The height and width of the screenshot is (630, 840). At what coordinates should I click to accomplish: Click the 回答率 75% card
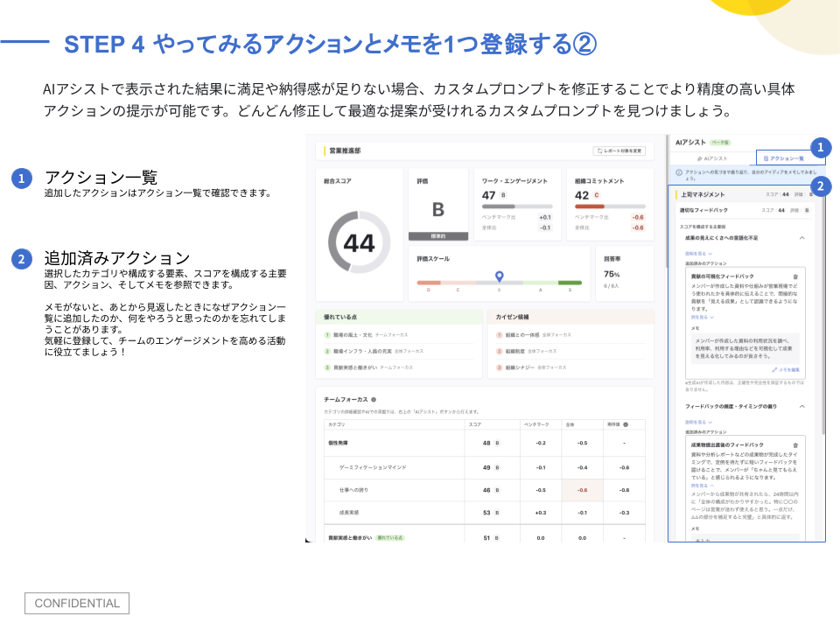tap(624, 273)
